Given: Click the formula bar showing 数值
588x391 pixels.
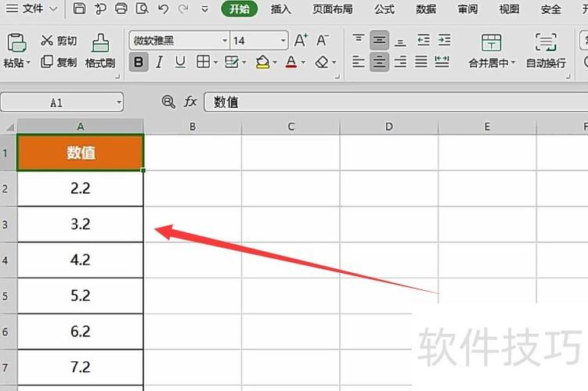Looking at the screenshot, I should tap(395, 102).
